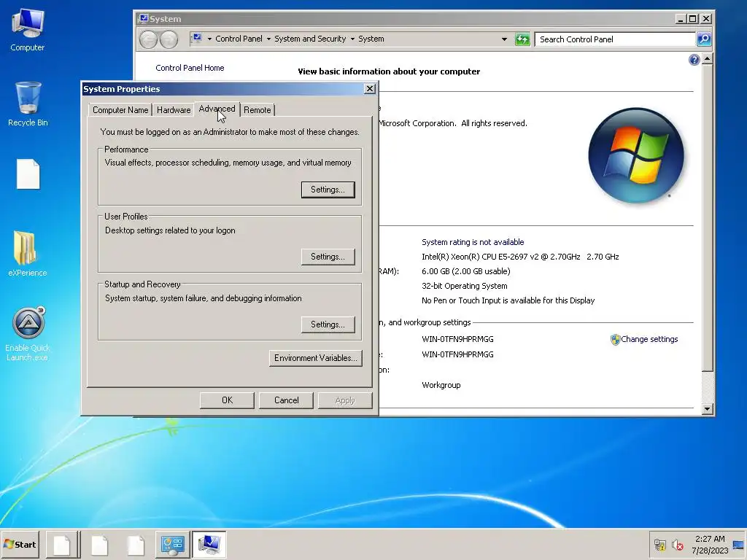The width and height of the screenshot is (747, 560).
Task: Click the Workgroup value text
Action: pos(441,385)
